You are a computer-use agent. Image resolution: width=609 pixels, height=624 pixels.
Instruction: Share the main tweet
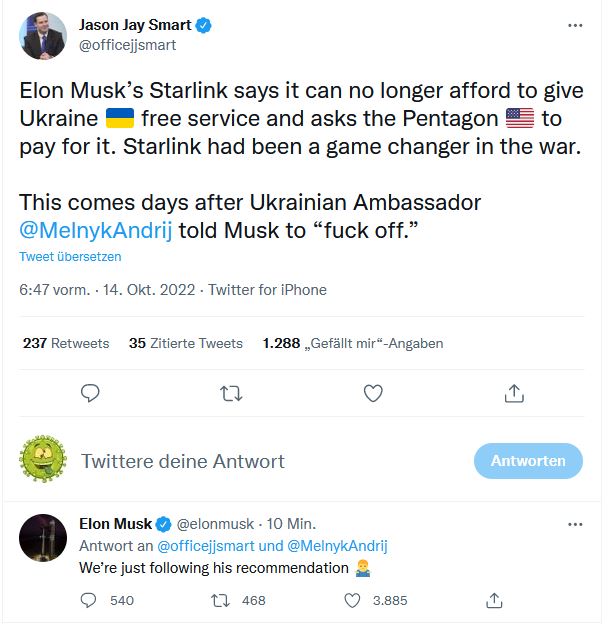(514, 394)
